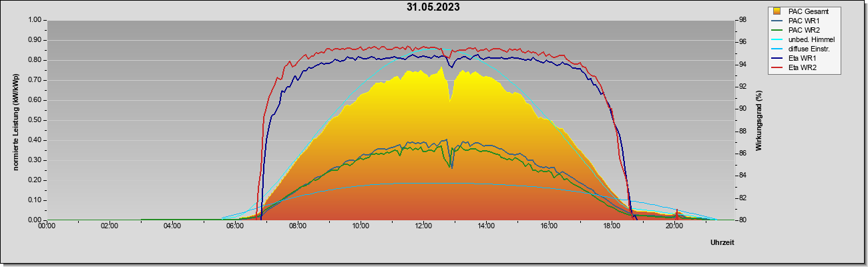The width and height of the screenshot is (868, 267).
Task: Click the 12:00 time axis label
Action: tap(423, 227)
